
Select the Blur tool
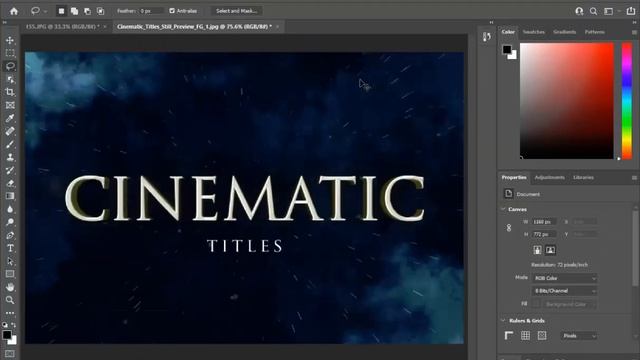pos(10,209)
